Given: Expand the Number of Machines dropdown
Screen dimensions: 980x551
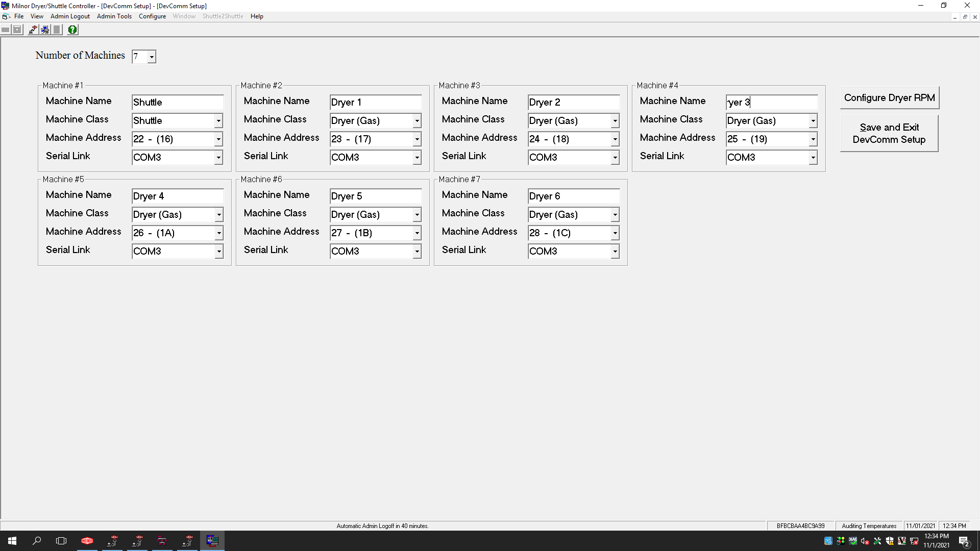Looking at the screenshot, I should coord(152,57).
